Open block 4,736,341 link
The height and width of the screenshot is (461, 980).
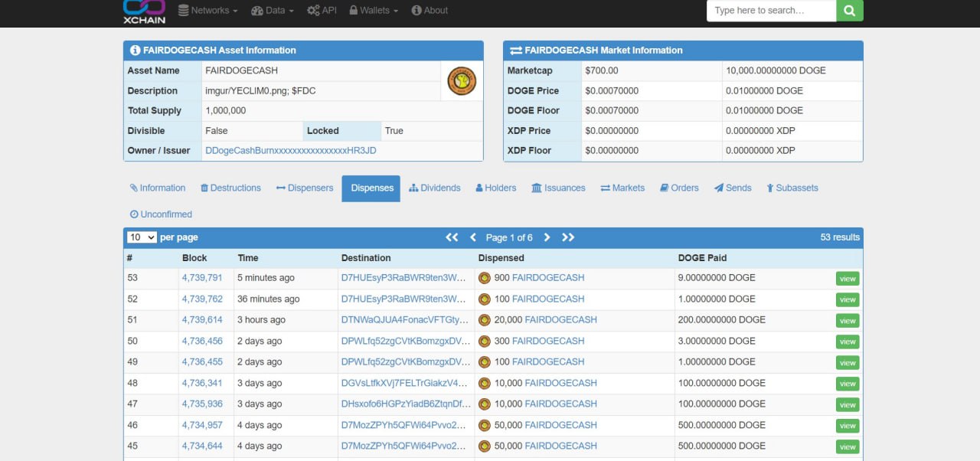(x=202, y=383)
